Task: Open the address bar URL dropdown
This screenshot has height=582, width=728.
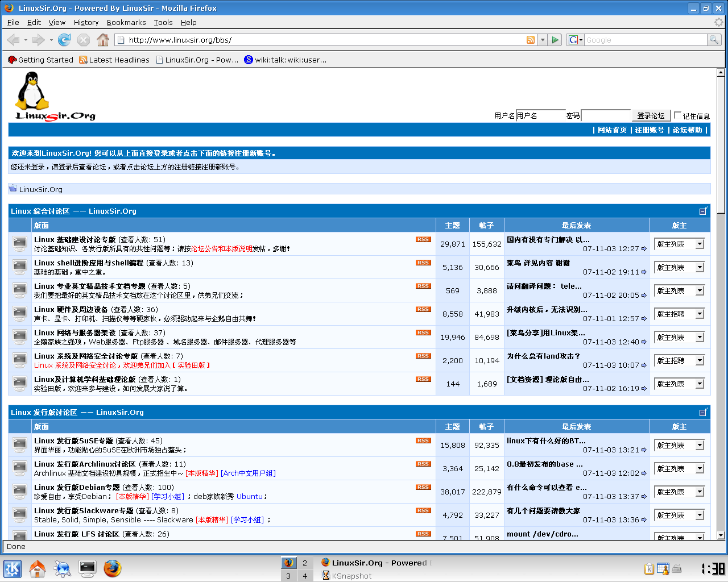Action: [543, 40]
